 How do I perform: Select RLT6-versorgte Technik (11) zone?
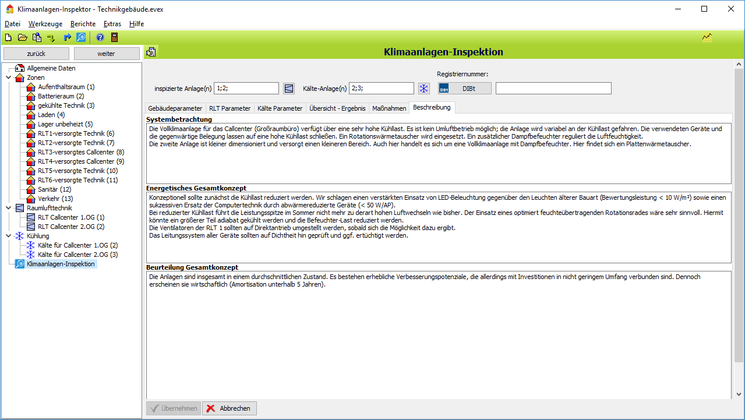coord(78,180)
